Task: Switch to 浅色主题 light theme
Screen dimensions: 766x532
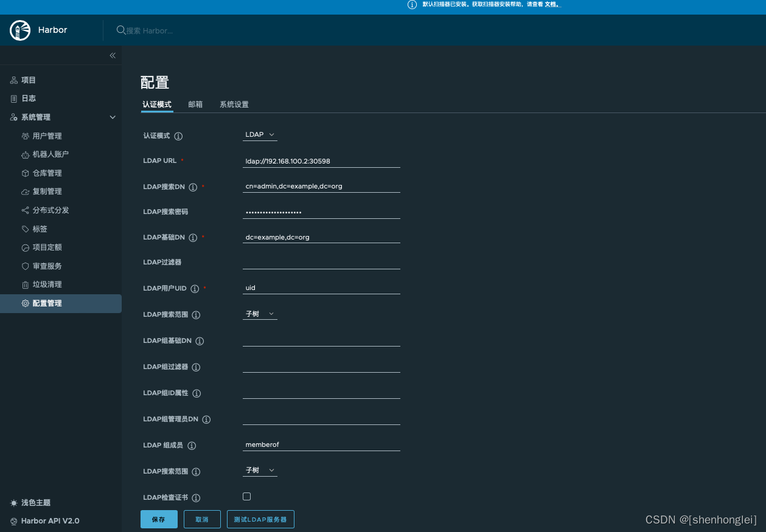Action: (x=36, y=503)
